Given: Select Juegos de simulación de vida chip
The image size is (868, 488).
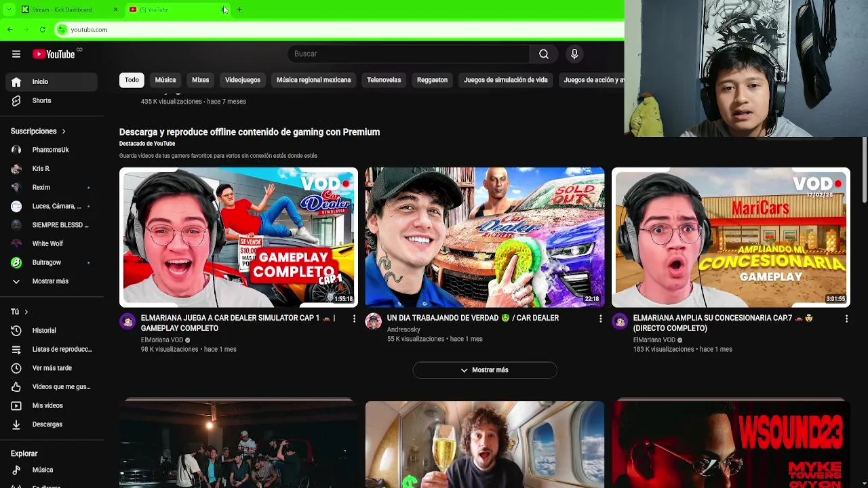Looking at the screenshot, I should click(x=506, y=80).
